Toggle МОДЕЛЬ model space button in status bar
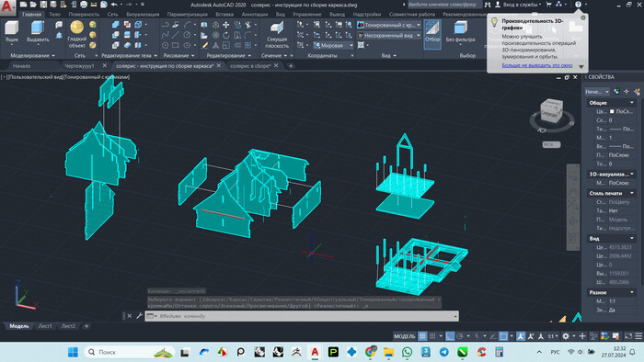The image size is (644, 362). pos(405,336)
